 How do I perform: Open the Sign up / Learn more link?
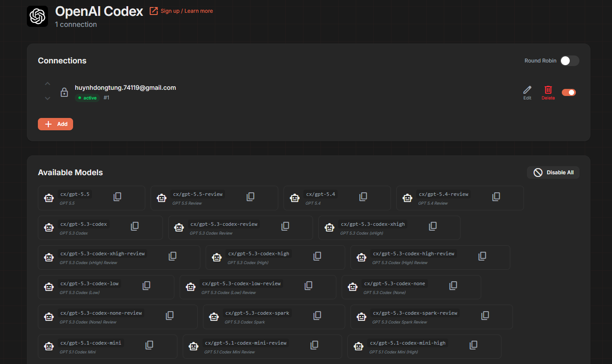click(x=181, y=11)
